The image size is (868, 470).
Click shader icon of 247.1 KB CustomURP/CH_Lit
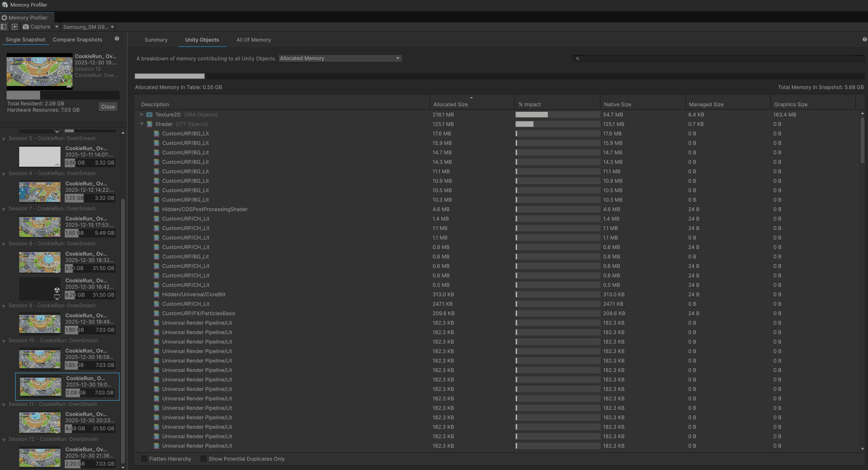[156, 304]
